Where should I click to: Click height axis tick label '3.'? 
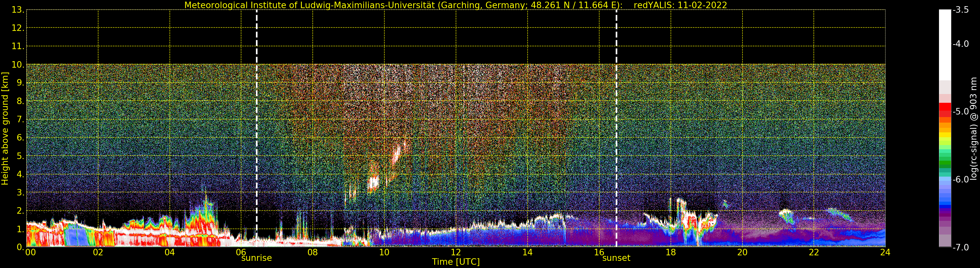coord(20,192)
